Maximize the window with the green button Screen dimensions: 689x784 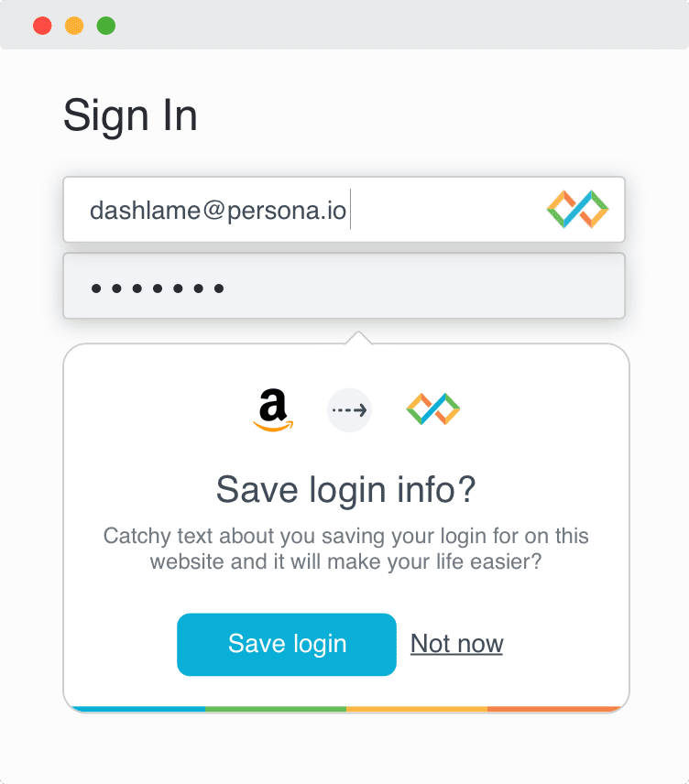coord(106,26)
